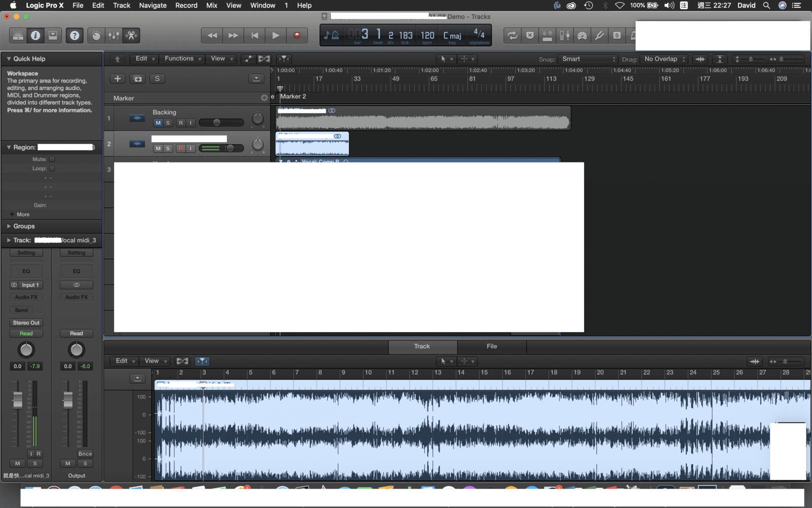Collapse the Quick Help section

point(9,59)
